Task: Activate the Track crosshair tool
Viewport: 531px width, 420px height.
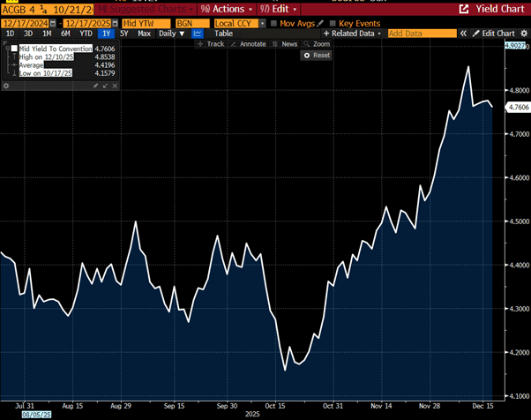Action: click(x=210, y=44)
